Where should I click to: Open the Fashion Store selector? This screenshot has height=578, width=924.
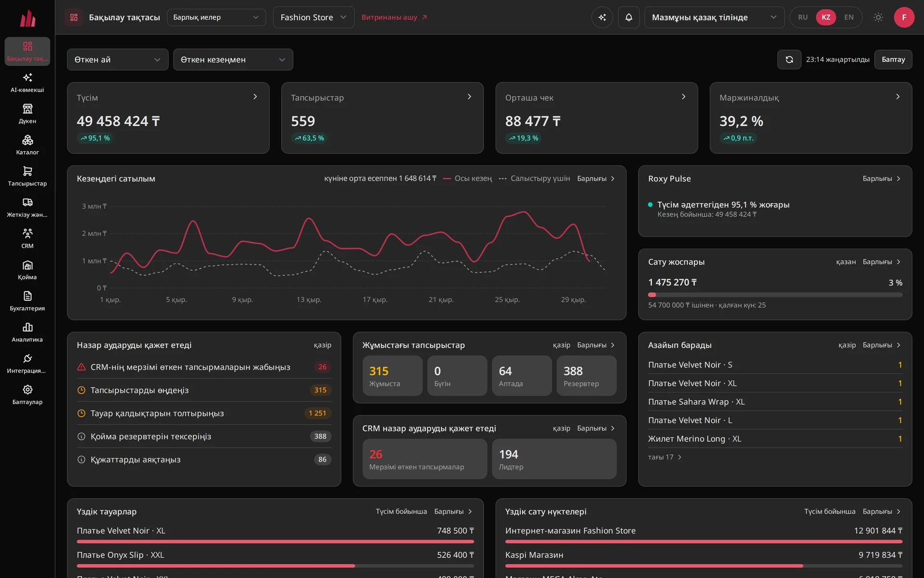point(313,17)
